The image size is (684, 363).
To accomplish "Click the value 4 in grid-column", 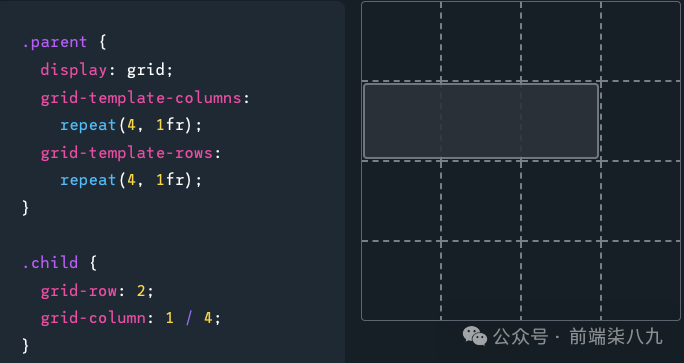I will [x=208, y=318].
